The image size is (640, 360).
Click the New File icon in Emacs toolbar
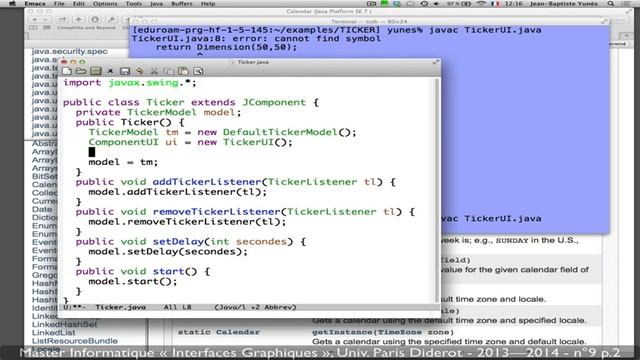pos(67,71)
